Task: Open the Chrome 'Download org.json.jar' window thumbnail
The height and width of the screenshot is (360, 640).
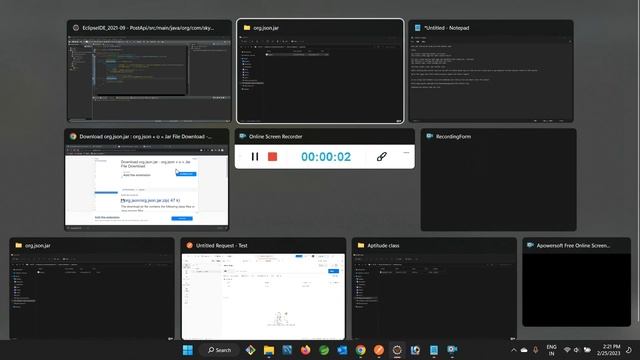Action: (147, 180)
